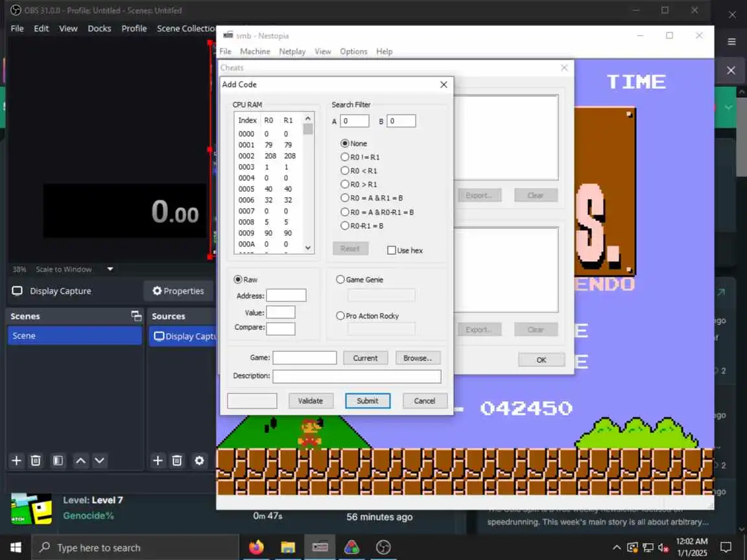Click the Value input field
The width and height of the screenshot is (747, 560).
coord(281,312)
